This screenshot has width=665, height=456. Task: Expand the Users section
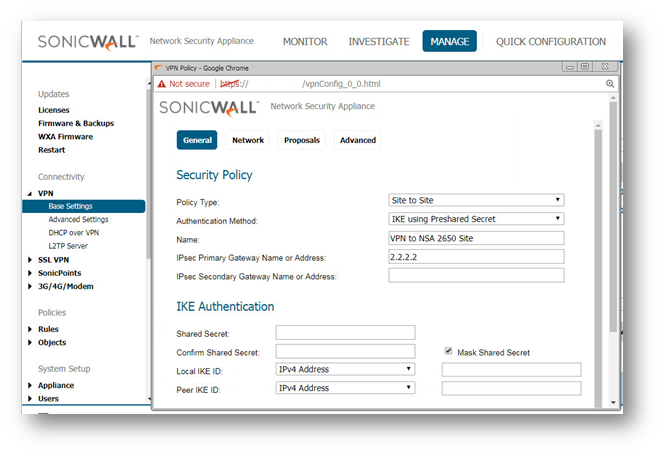click(x=30, y=399)
